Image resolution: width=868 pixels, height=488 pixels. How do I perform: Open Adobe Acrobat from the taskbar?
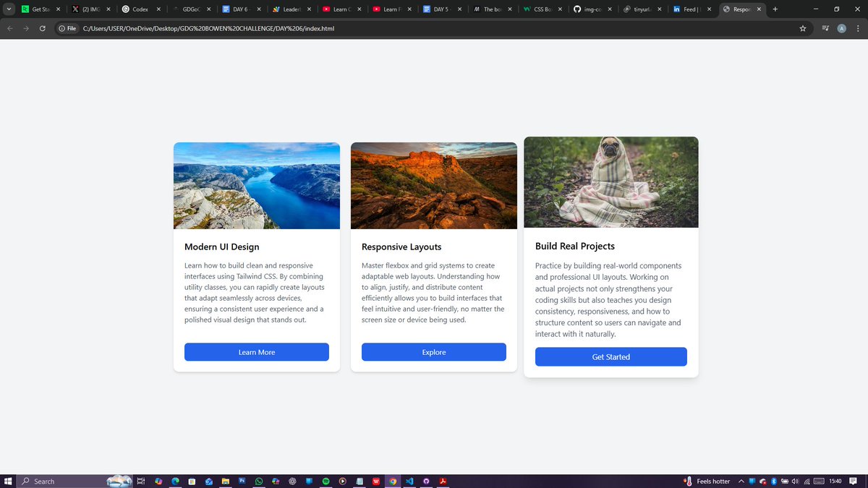pos(443,481)
